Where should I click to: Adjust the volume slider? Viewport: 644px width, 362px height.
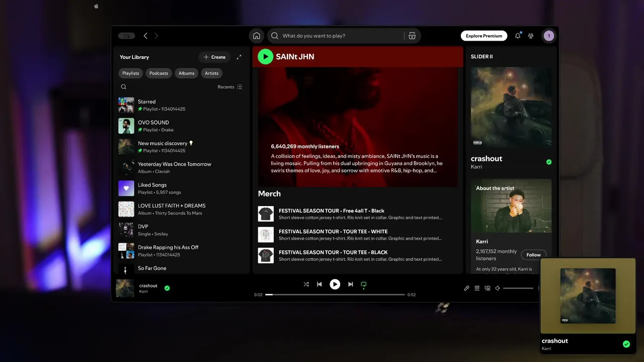click(518, 288)
